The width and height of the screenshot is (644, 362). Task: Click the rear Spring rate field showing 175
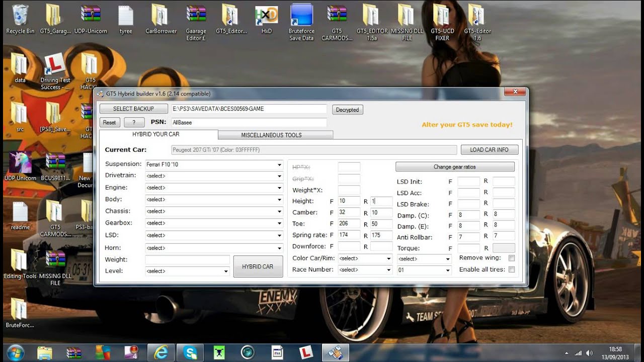click(x=381, y=235)
